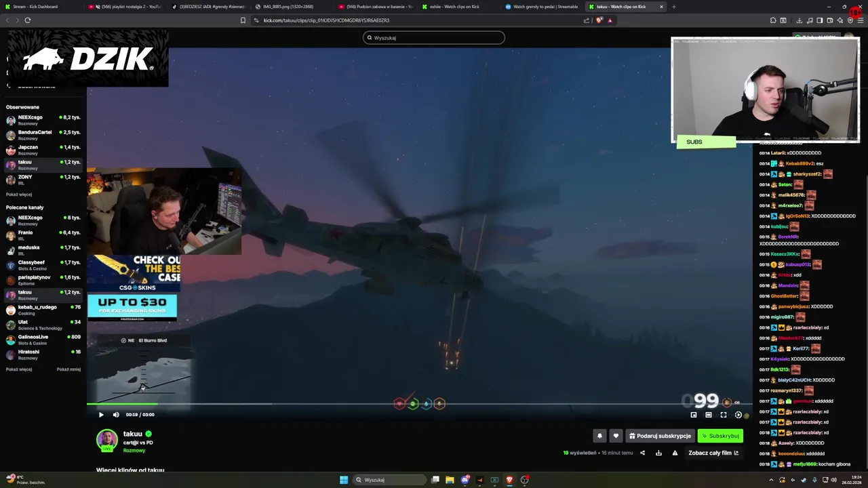Open meduska channel in recommended list
This screenshot has width=868, height=488.
tap(43, 250)
